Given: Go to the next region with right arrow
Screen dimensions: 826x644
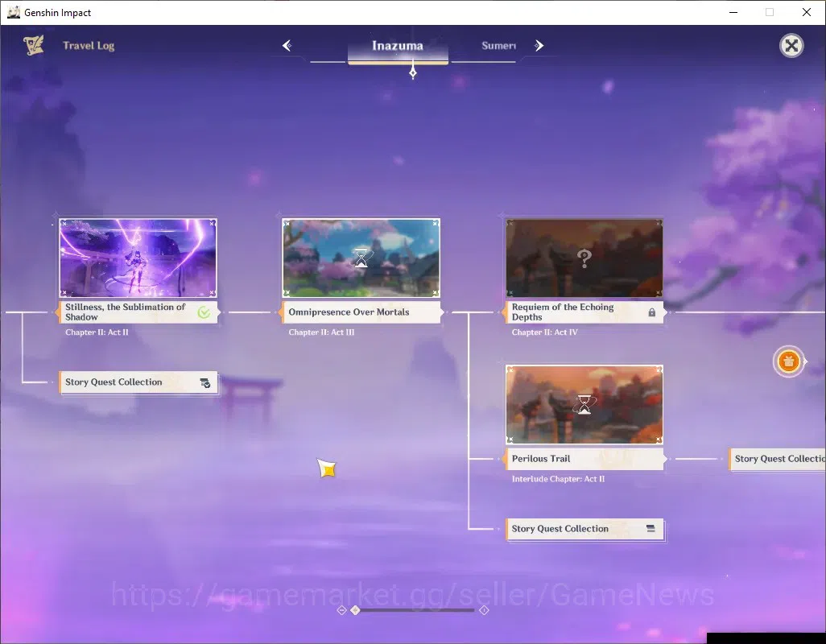Looking at the screenshot, I should pyautogui.click(x=539, y=46).
